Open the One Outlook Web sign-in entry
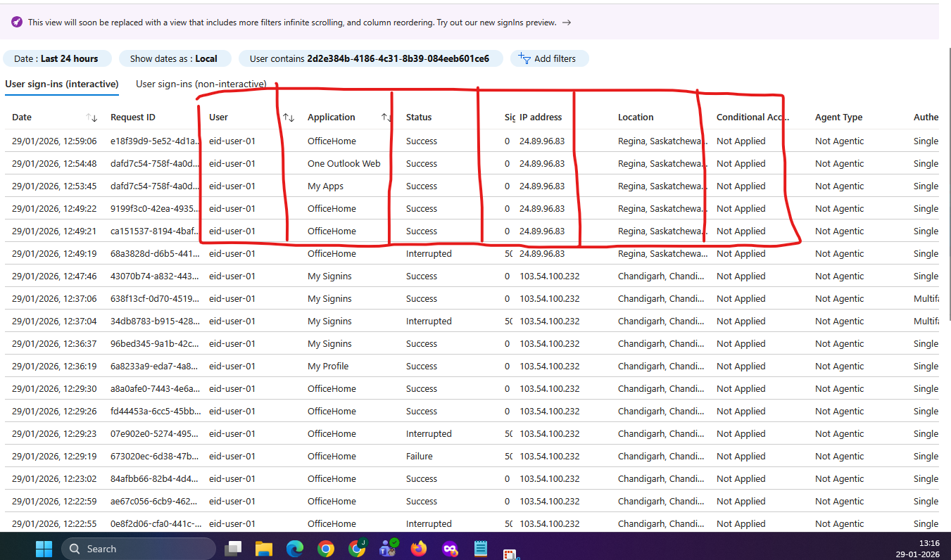This screenshot has height=560, width=951. click(344, 164)
